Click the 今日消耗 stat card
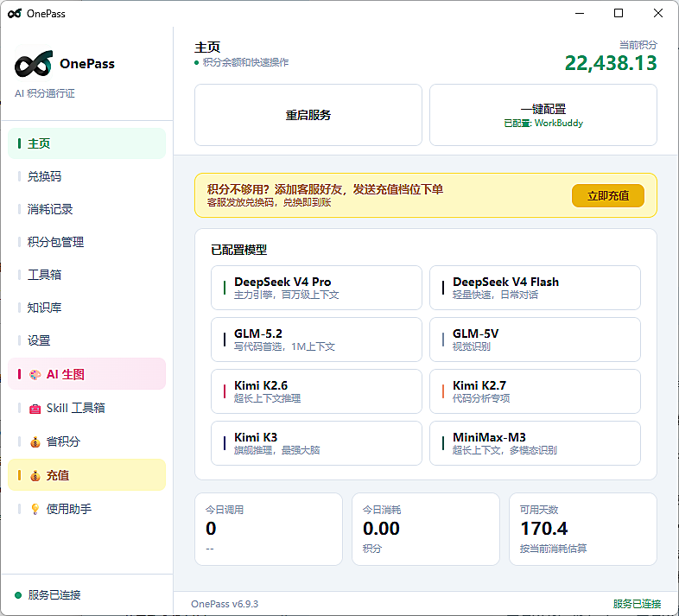The height and width of the screenshot is (616, 679). 426,529
